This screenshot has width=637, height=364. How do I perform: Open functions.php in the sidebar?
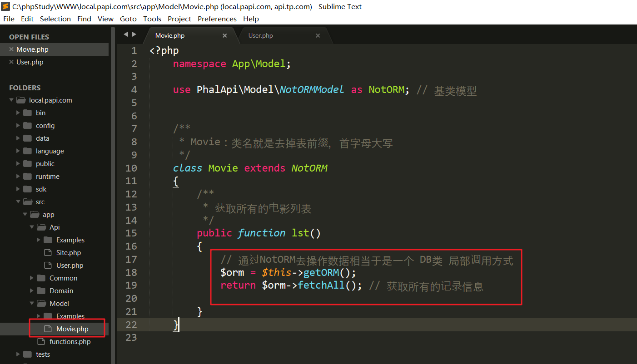70,342
